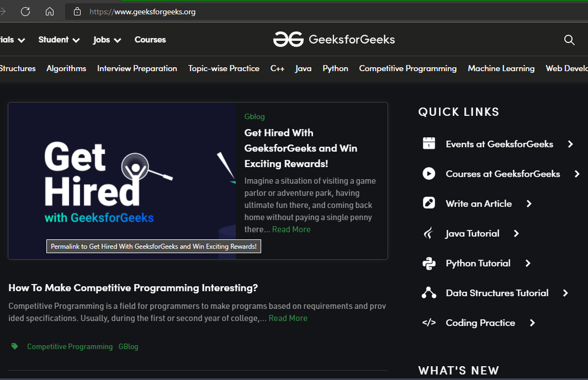This screenshot has width=588, height=380.
Task: Click the Competitive Programming tag link
Action: coord(69,347)
